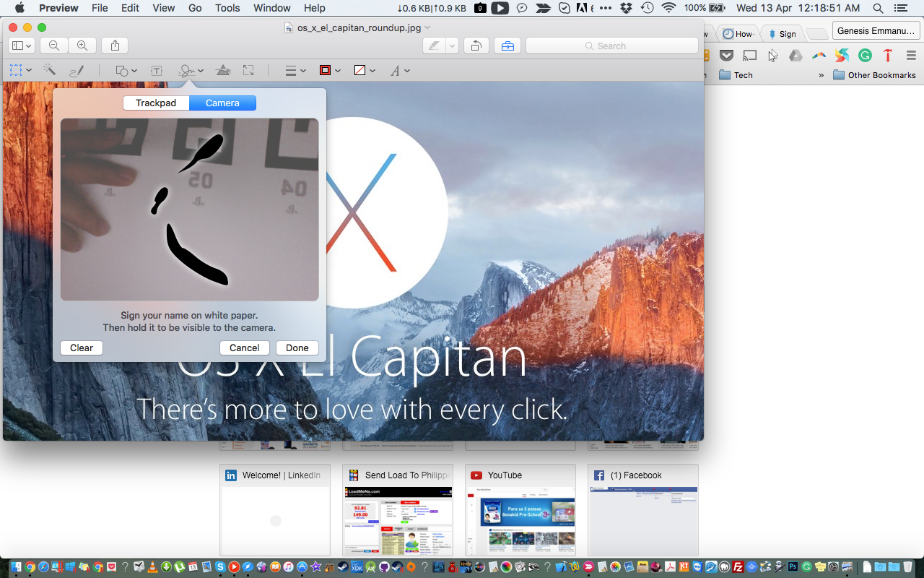The image size is (924, 578).
Task: Open the Chrome hamburger menu
Action: [x=911, y=56]
